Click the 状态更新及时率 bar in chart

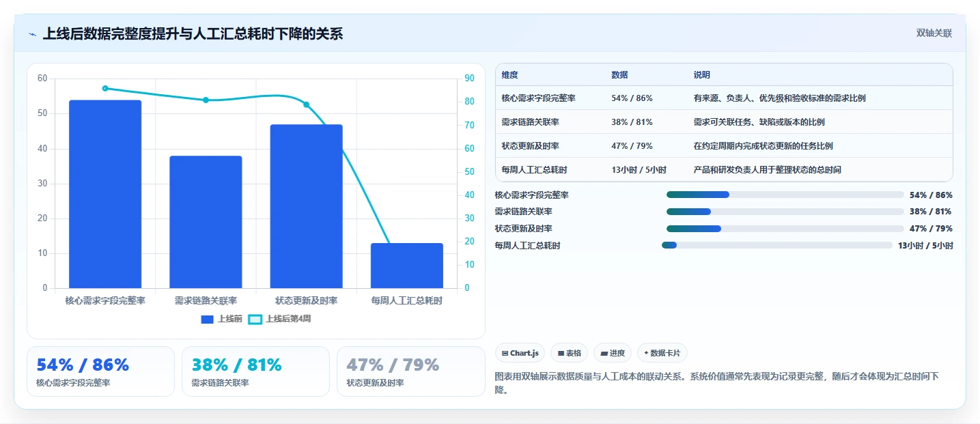306,206
